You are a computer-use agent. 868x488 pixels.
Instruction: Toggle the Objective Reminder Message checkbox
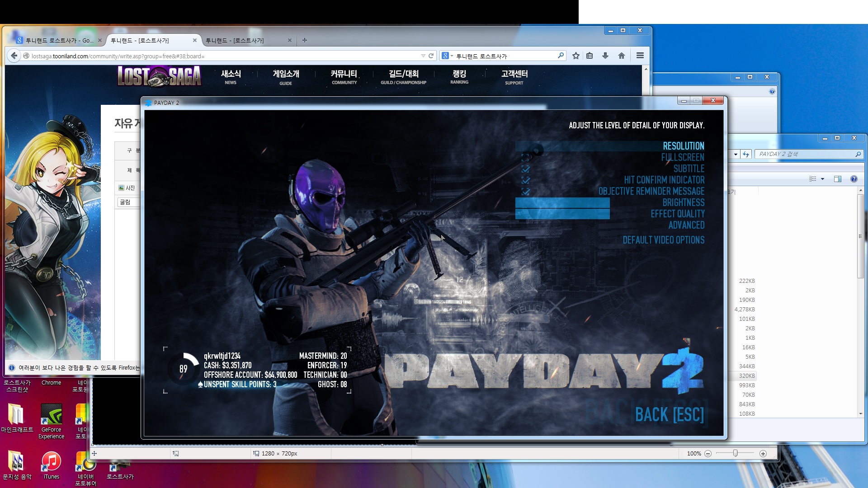point(525,192)
